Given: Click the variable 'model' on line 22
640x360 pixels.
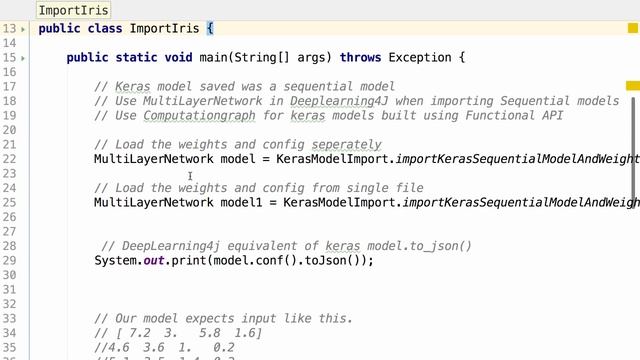Looking at the screenshot, I should [x=238, y=159].
